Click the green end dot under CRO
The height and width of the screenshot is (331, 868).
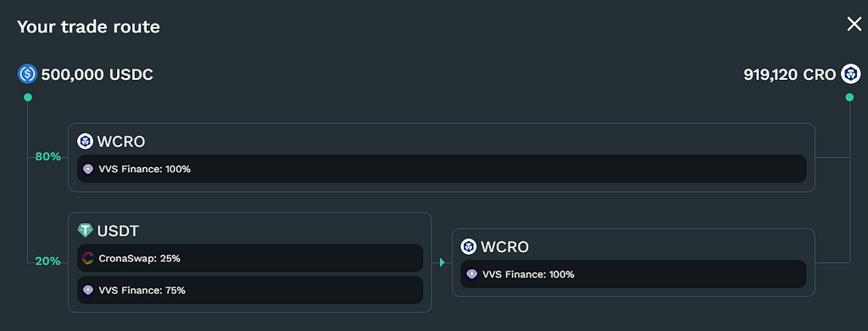tap(849, 98)
